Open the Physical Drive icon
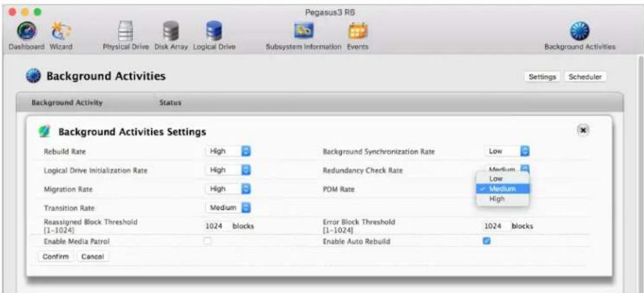Image resolution: width=644 pixels, height=293 pixels. pos(126,32)
